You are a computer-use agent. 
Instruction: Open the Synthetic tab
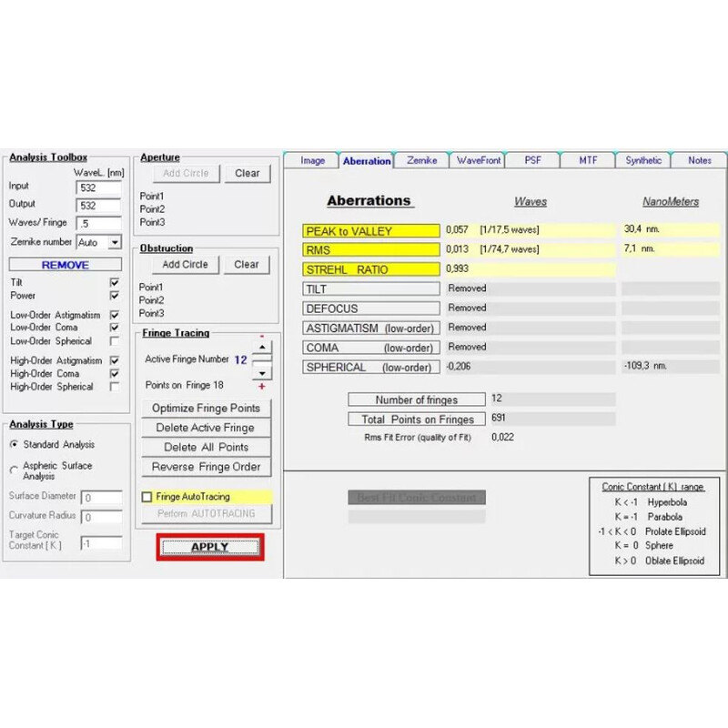pyautogui.click(x=643, y=160)
